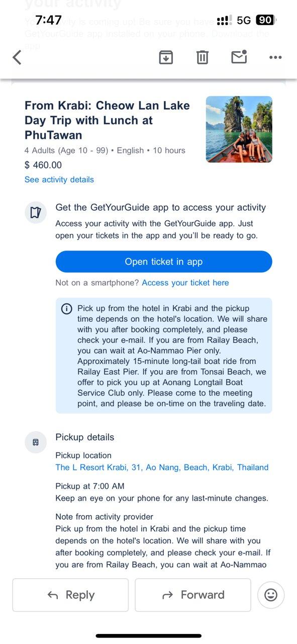The width and height of the screenshot is (297, 644).
Task: Tap the ticket icon beside GetYourGuide app heading
Action: click(35, 212)
